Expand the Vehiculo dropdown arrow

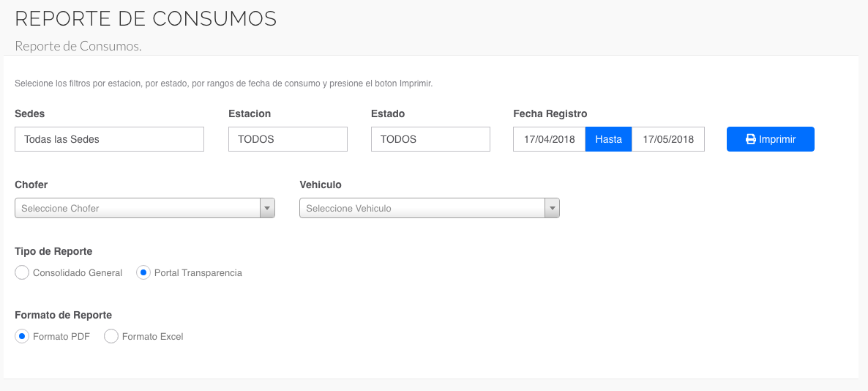click(x=552, y=208)
